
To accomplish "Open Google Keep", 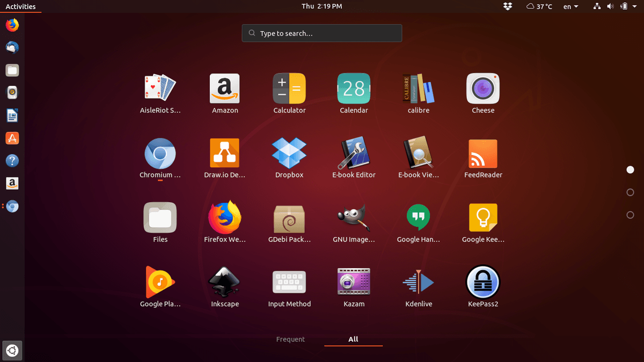I will [x=483, y=218].
